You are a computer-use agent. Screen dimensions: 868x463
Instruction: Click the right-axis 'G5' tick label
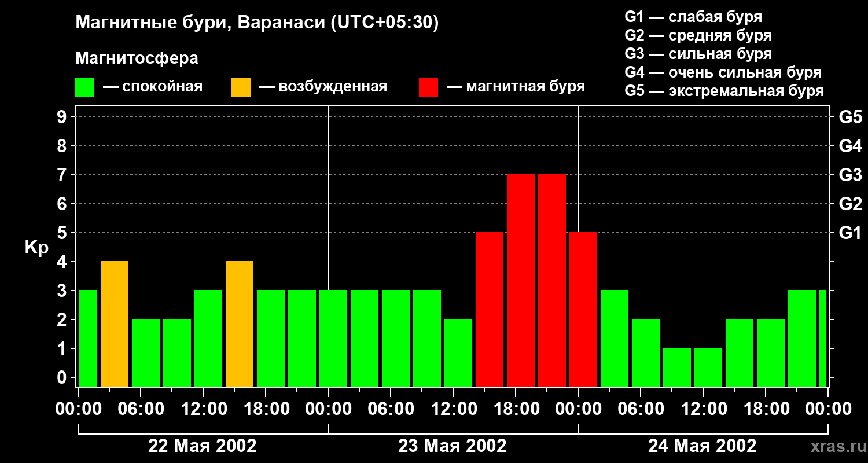click(850, 117)
